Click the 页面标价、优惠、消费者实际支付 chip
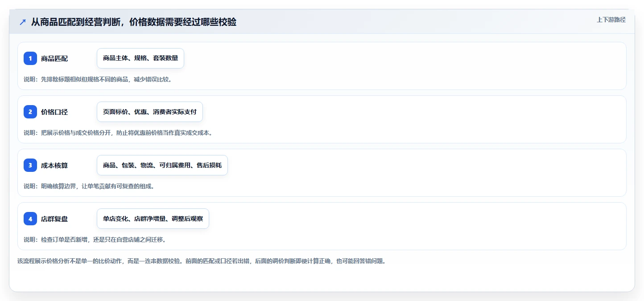 coord(150,112)
